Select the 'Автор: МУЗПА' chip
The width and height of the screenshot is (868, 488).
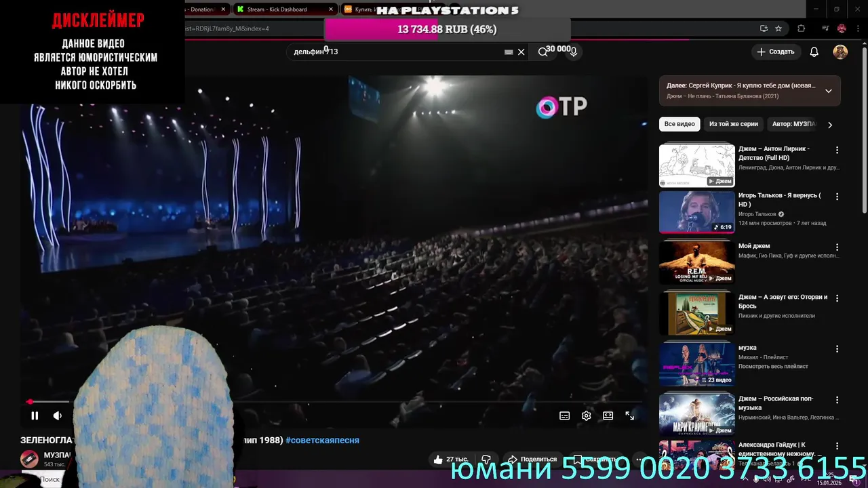point(793,124)
